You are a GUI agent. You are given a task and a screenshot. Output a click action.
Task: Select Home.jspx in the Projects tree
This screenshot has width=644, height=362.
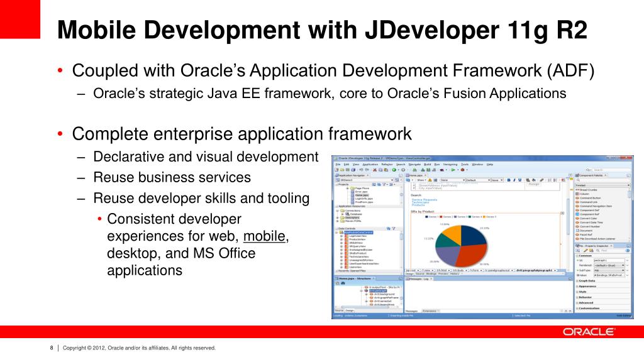point(362,195)
